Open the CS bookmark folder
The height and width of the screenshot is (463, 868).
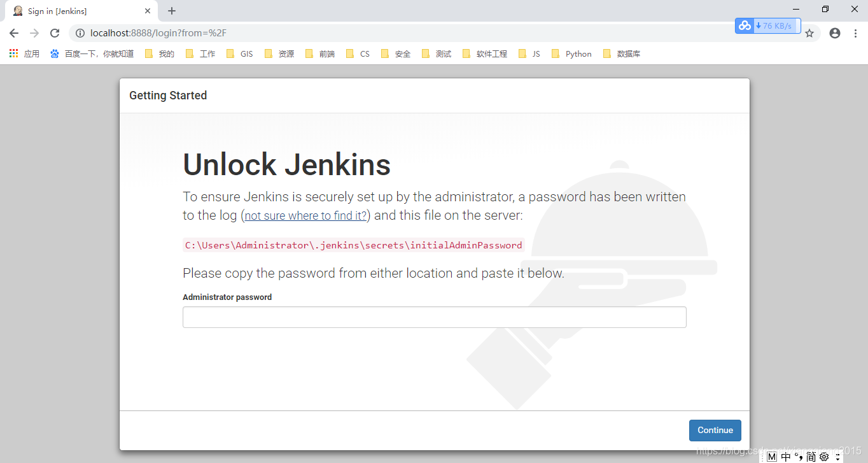pyautogui.click(x=358, y=54)
